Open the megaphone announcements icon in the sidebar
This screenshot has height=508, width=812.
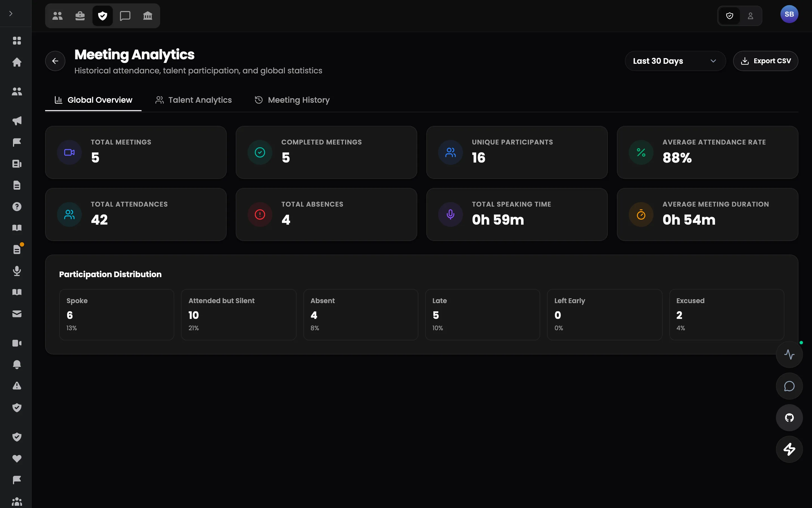coord(17,121)
